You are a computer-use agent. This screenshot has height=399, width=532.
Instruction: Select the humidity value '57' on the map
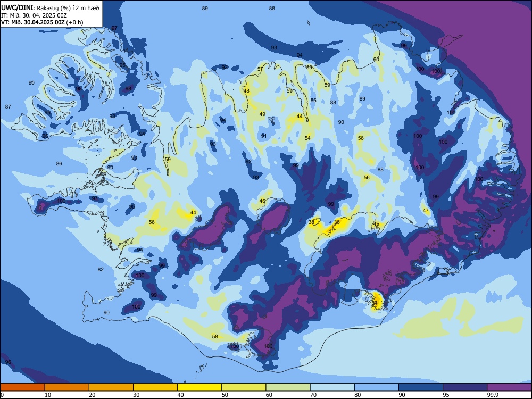(260, 69)
